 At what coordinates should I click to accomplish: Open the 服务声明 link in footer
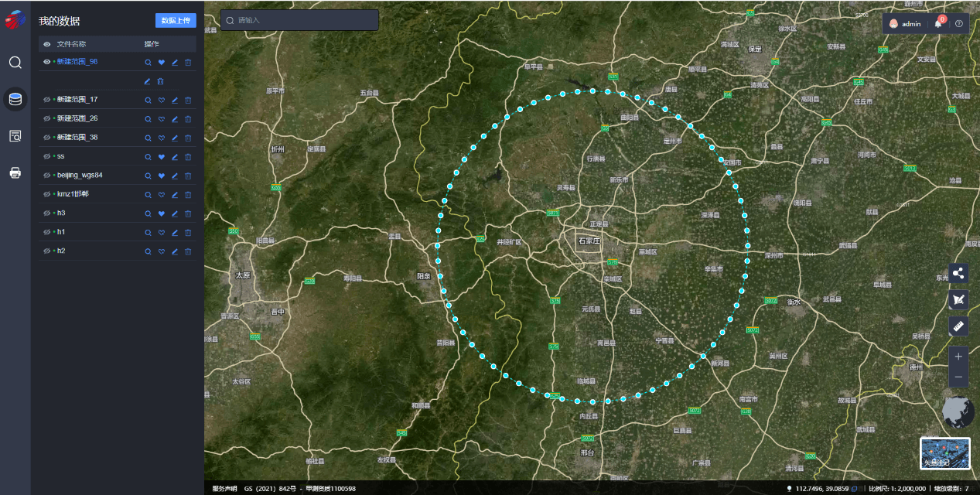[x=224, y=489]
